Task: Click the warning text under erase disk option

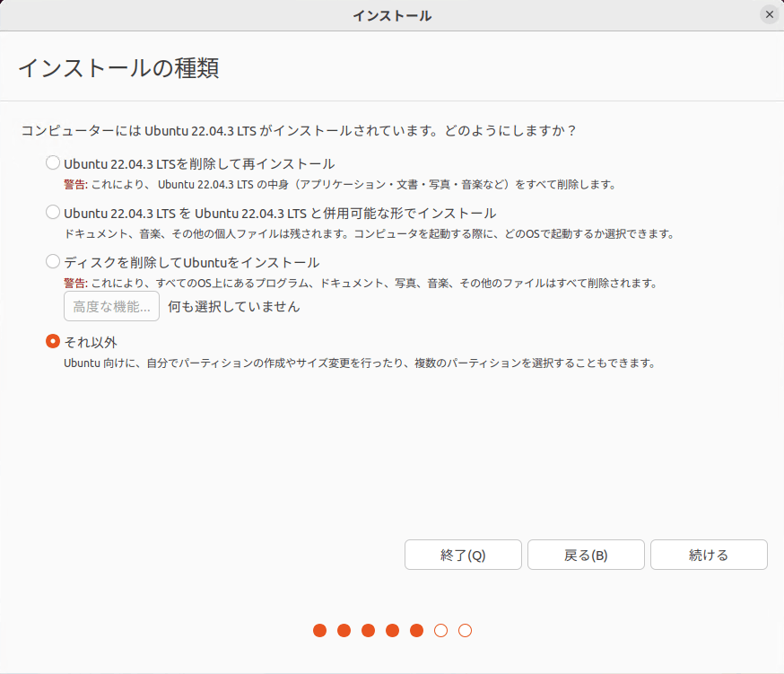Action: [360, 284]
